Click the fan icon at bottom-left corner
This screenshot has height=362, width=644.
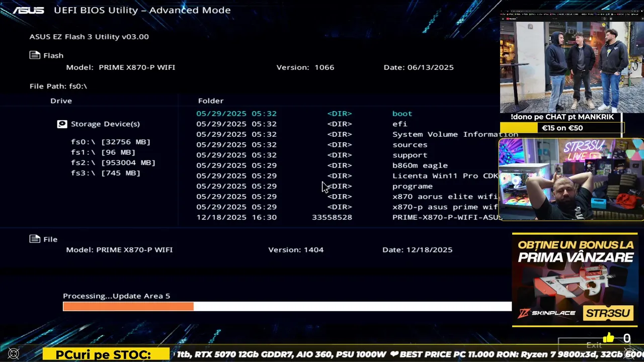(14, 354)
